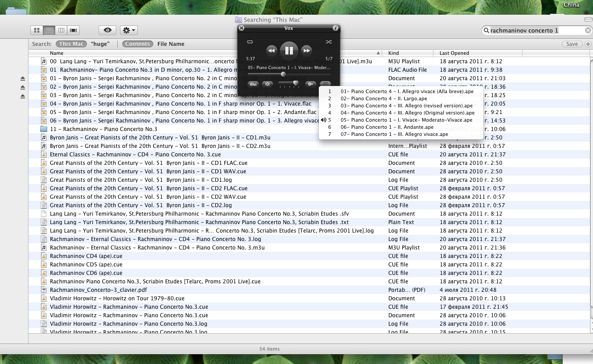Image resolution: width=593 pixels, height=364 pixels.
Task: Switch Finder to Cover Flow view
Action: click(x=74, y=30)
